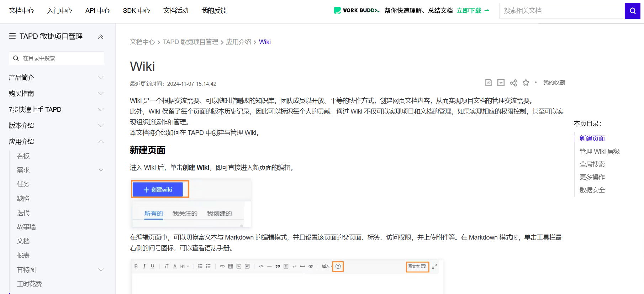Screen dimensions: 644x294
Task: Collapse the TAPD 敏捷项目管理 sidebar header chevron
Action: coord(101,37)
